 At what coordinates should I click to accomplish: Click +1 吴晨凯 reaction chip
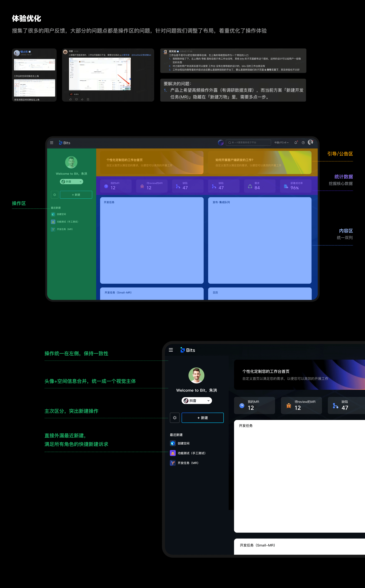[74, 94]
